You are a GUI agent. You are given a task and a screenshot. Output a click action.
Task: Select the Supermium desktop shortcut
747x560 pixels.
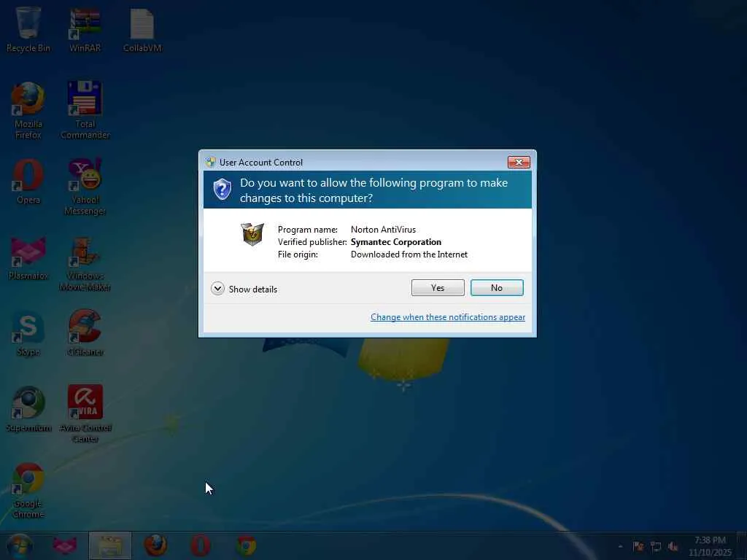(28, 410)
